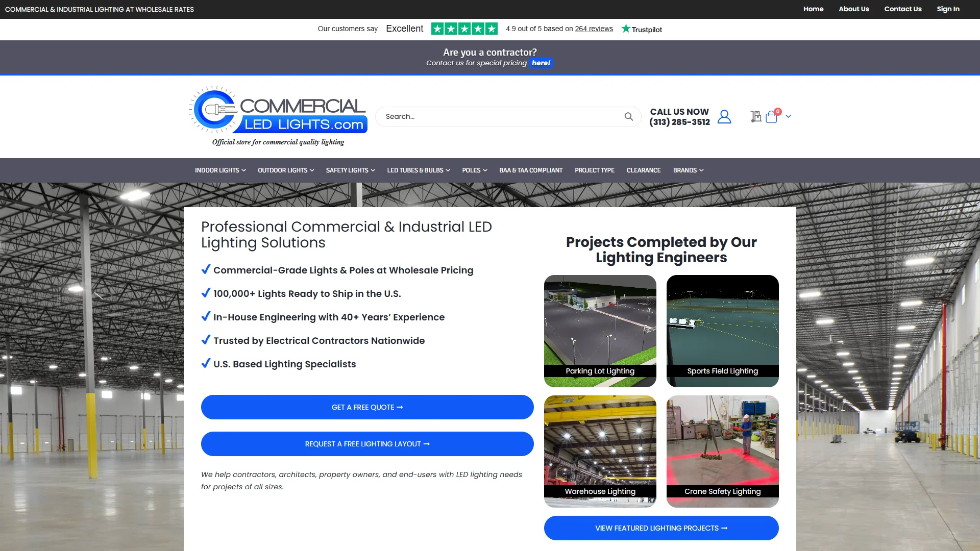Click 'U.S. Based Lighting Specialists' text
The height and width of the screenshot is (551, 980).
(x=284, y=364)
